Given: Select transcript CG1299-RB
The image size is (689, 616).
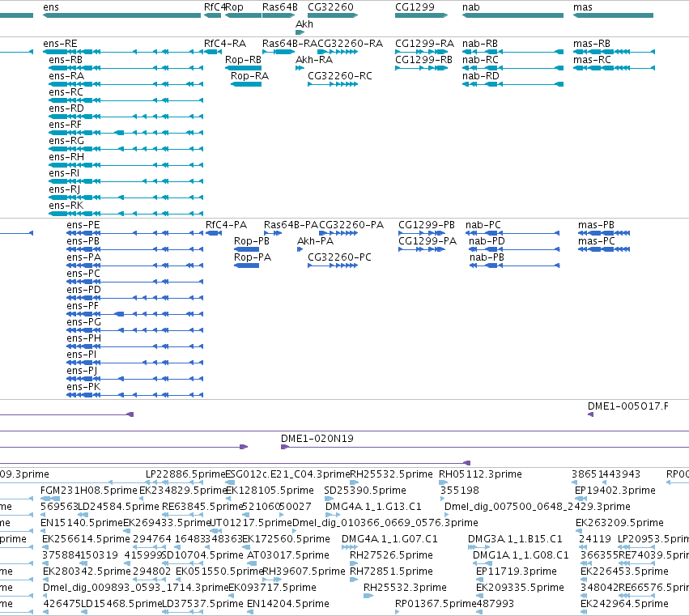Looking at the screenshot, I should click(421, 68).
